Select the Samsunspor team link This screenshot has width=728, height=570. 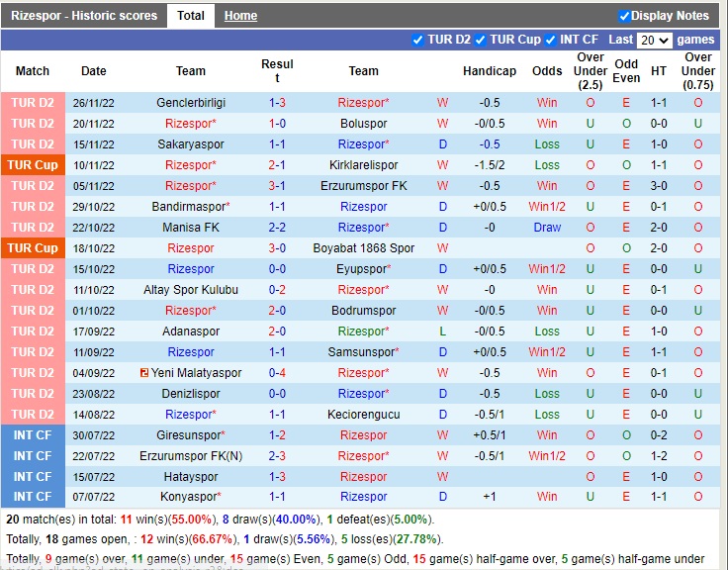pos(363,352)
